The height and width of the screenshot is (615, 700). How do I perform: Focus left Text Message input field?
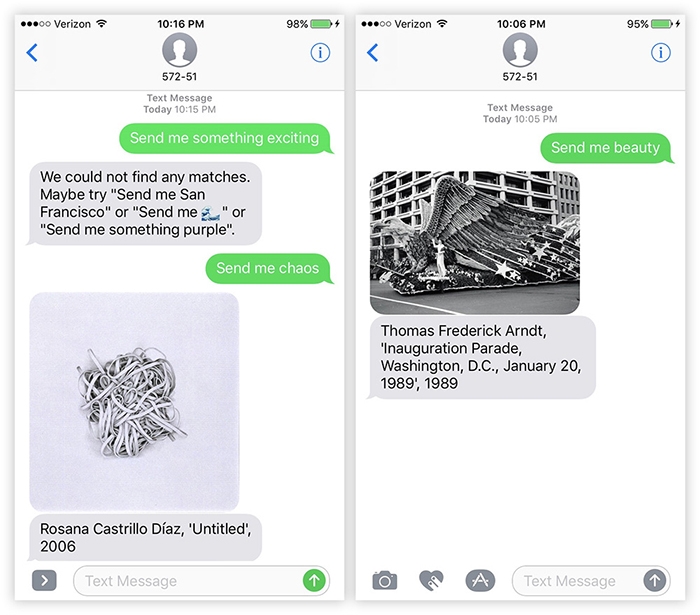(201, 581)
